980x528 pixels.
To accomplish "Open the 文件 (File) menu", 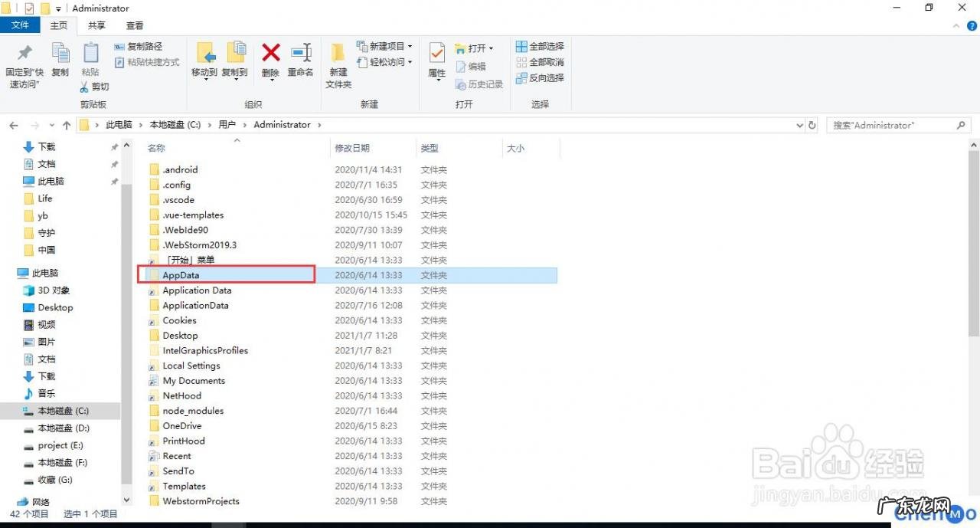I will coord(21,25).
